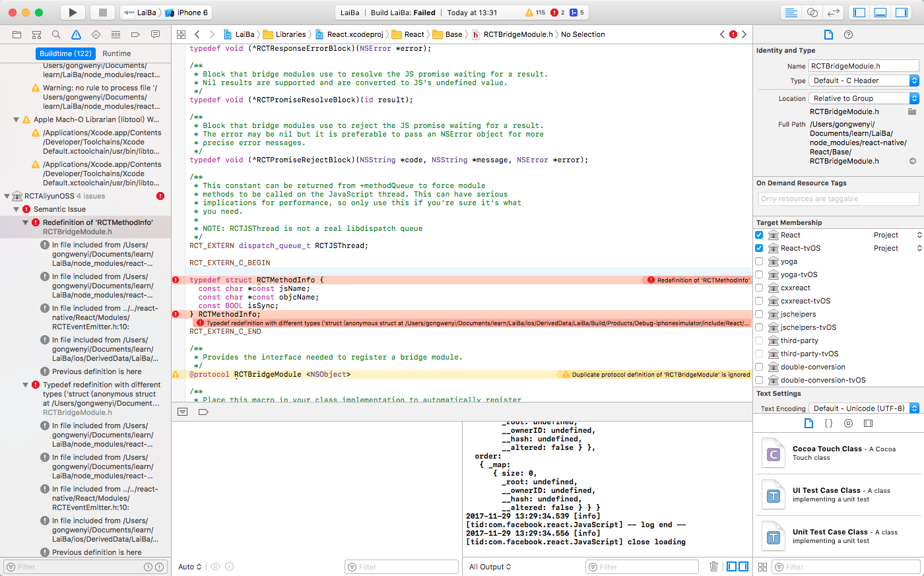Collapse the RCTAliyunOSS issues group
Viewport: 924px width, 576px height.
(7, 196)
